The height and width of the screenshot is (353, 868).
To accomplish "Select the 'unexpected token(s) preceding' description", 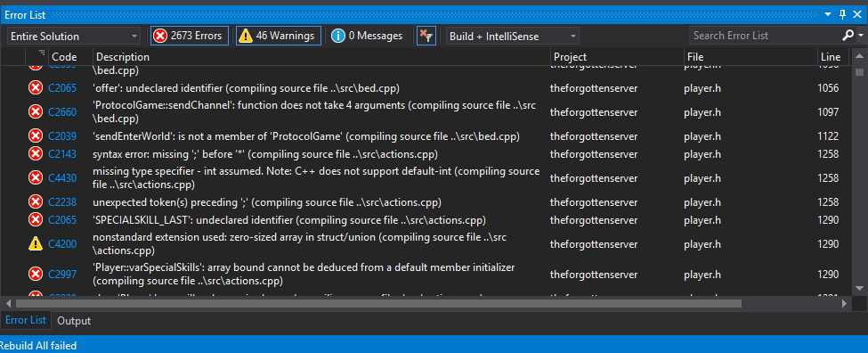I will pos(267,202).
